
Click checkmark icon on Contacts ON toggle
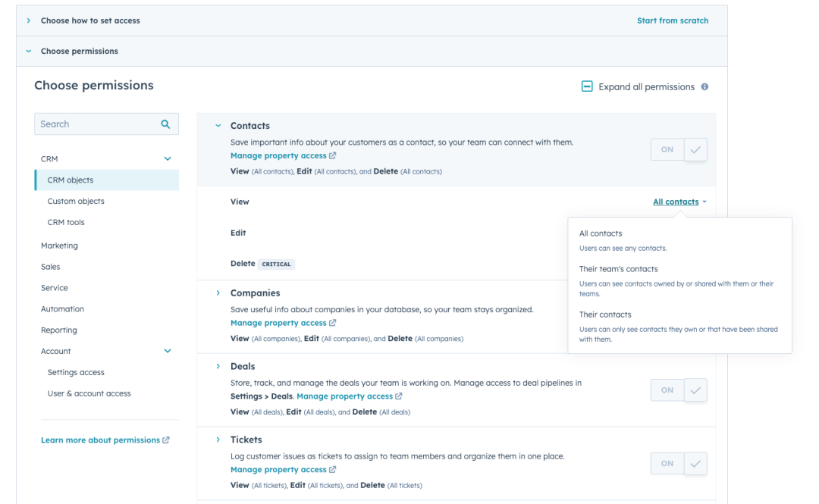[695, 150]
